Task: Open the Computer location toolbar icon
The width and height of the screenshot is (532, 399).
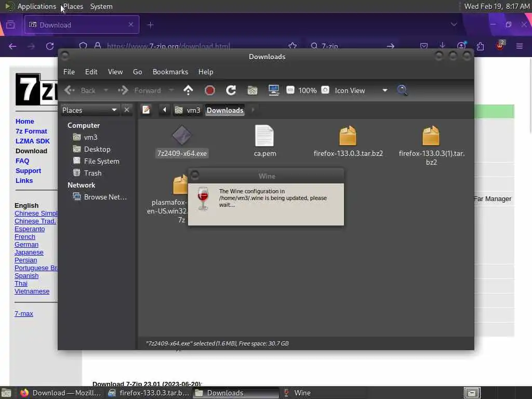Action: [273, 90]
